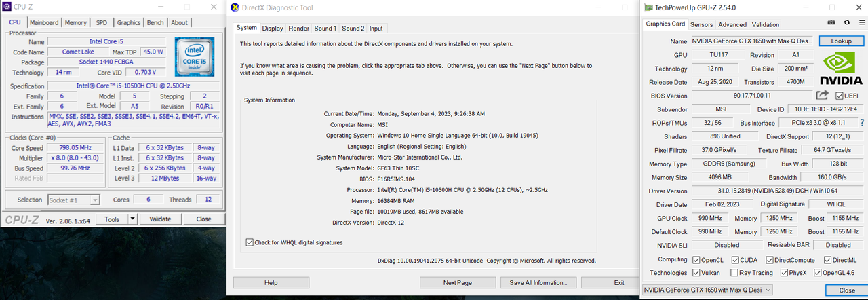Toggle the OpenCL checkbox
Viewport: 868px width, 300px height.
(696, 260)
